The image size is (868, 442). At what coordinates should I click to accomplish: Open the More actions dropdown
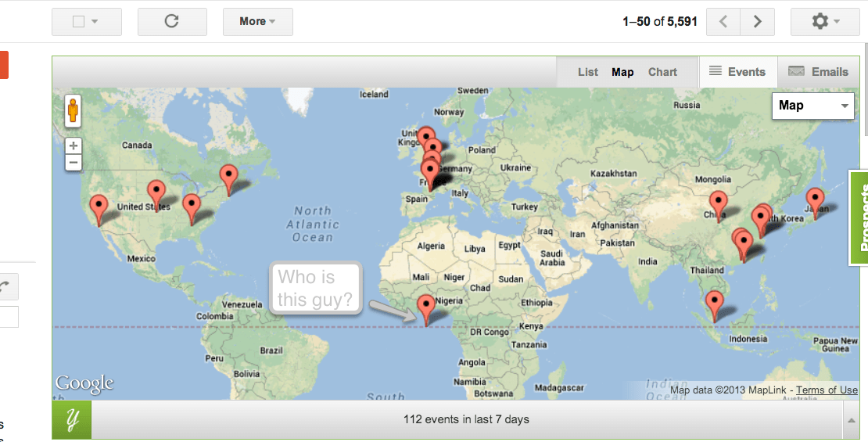pyautogui.click(x=257, y=22)
